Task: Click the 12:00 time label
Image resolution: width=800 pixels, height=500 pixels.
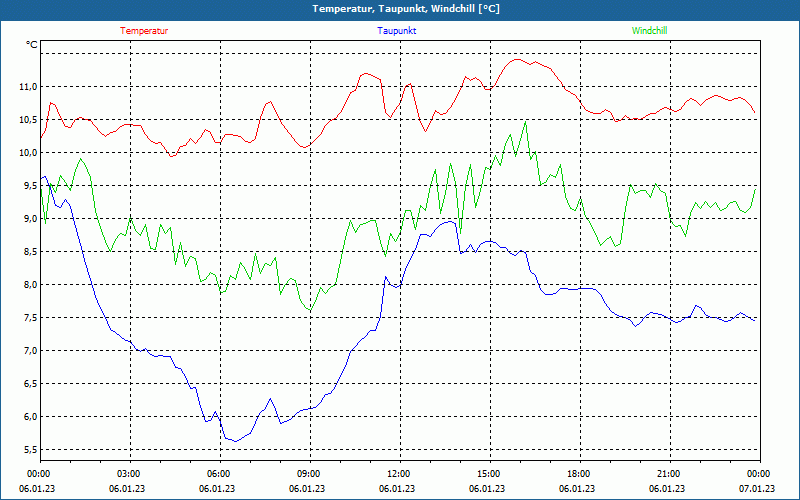Action: pos(397,474)
